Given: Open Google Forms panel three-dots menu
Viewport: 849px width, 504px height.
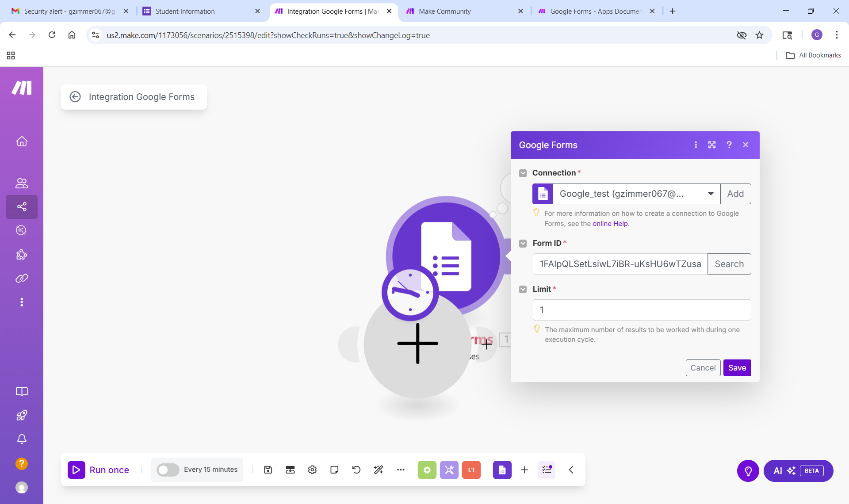Looking at the screenshot, I should (696, 145).
